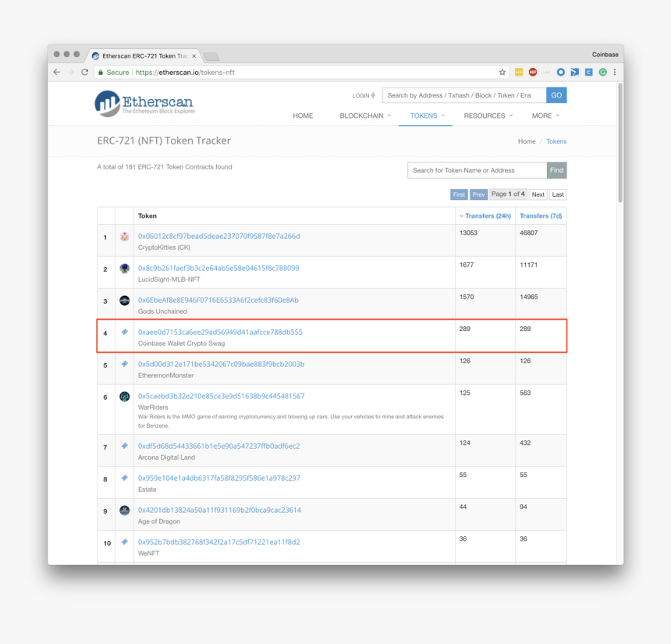This screenshot has width=671, height=644.
Task: Open the CryptoKitties contract address link
Action: [x=218, y=236]
